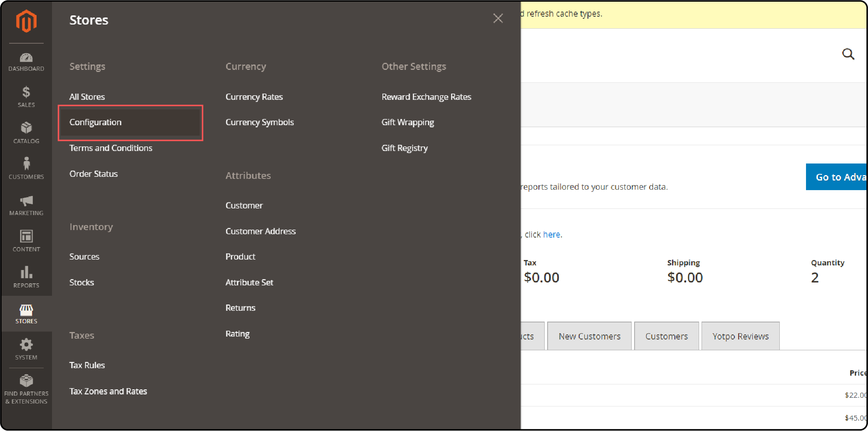Open Find Partners & Extensions
Viewport: 868px width, 431px height.
point(26,389)
